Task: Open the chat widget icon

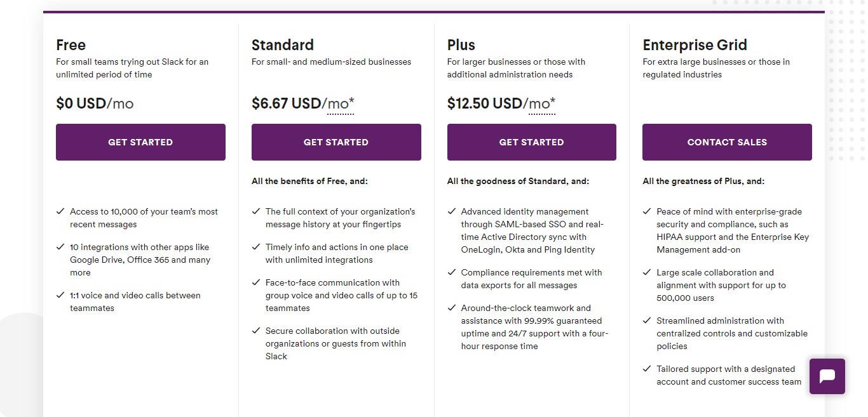Action: tap(827, 376)
